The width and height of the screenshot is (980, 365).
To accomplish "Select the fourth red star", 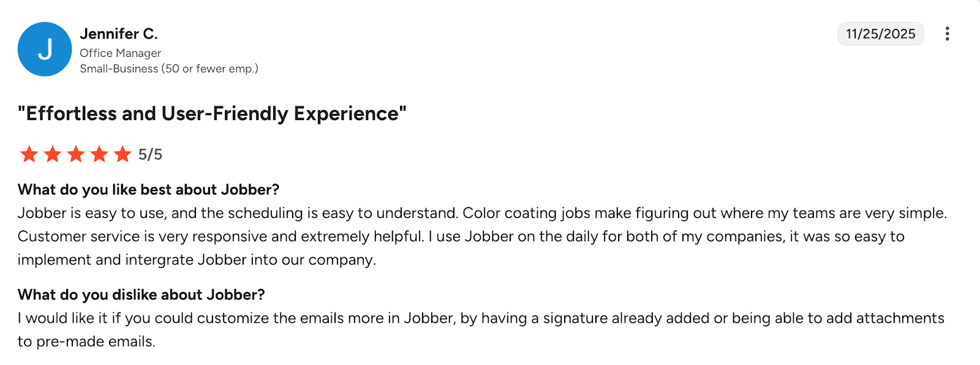I will 100,154.
